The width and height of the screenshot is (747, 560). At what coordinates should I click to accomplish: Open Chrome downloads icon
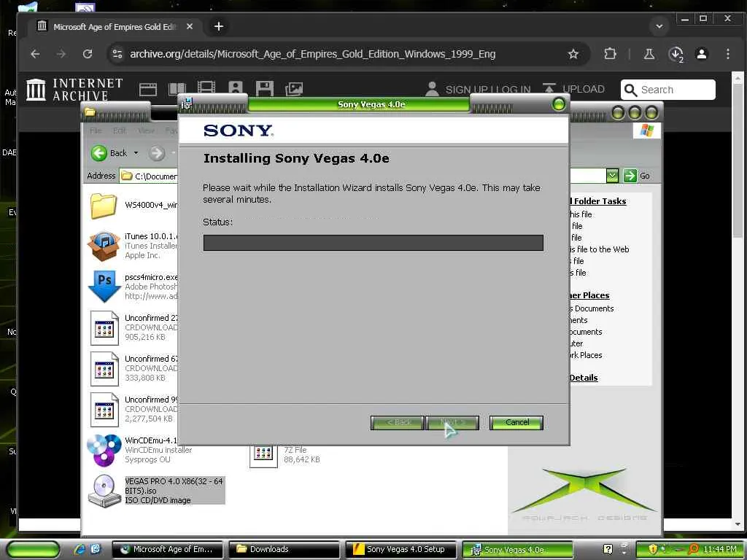tap(676, 54)
